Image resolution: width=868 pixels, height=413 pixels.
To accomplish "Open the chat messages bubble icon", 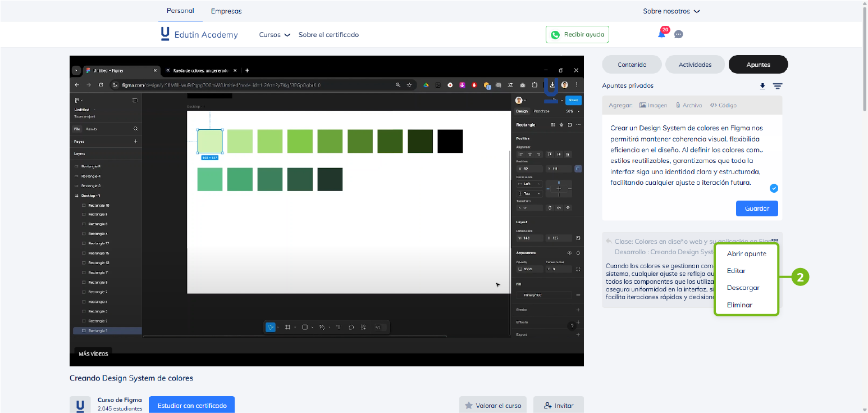I will (x=678, y=34).
